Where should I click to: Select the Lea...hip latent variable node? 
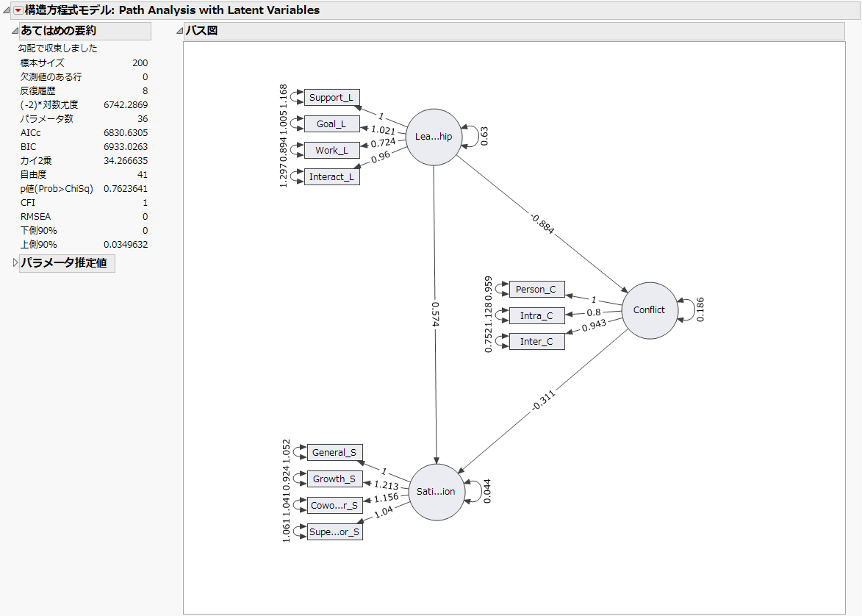434,137
